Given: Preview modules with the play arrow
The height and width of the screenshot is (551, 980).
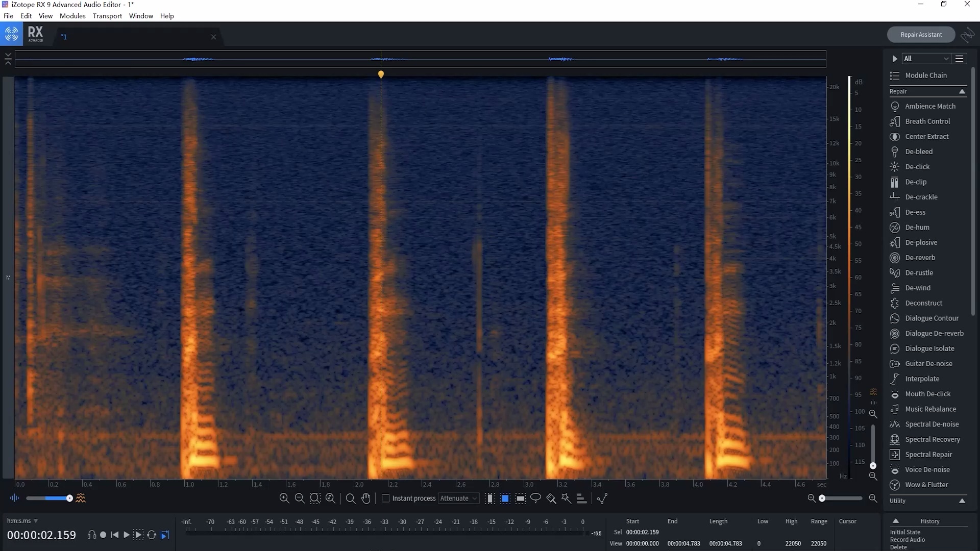Looking at the screenshot, I should [x=895, y=59].
